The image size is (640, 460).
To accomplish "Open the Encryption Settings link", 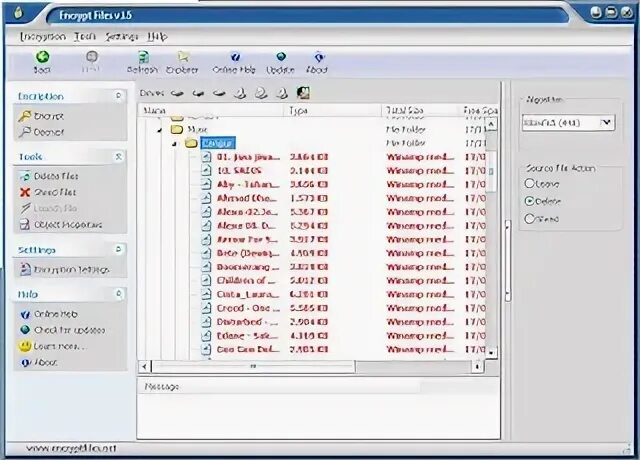I will click(71, 270).
